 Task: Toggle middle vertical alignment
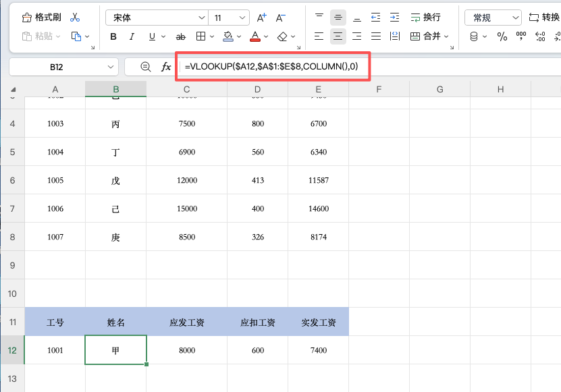click(338, 17)
